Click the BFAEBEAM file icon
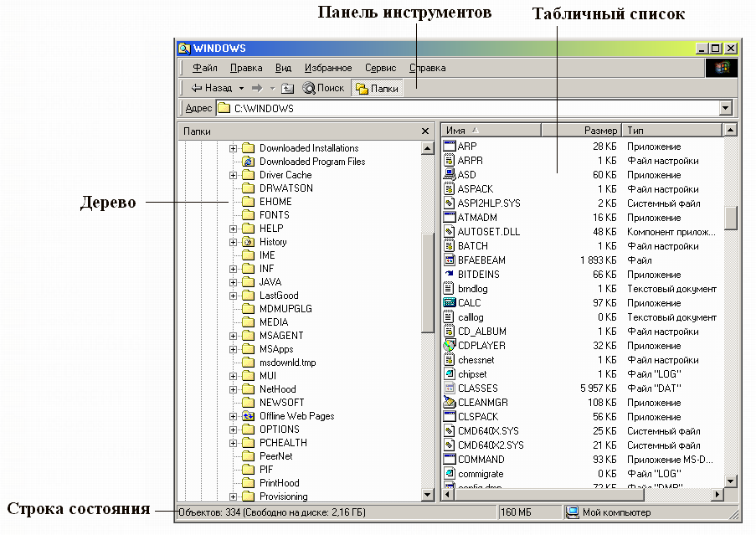Viewport: 756px width, 535px height. (450, 260)
